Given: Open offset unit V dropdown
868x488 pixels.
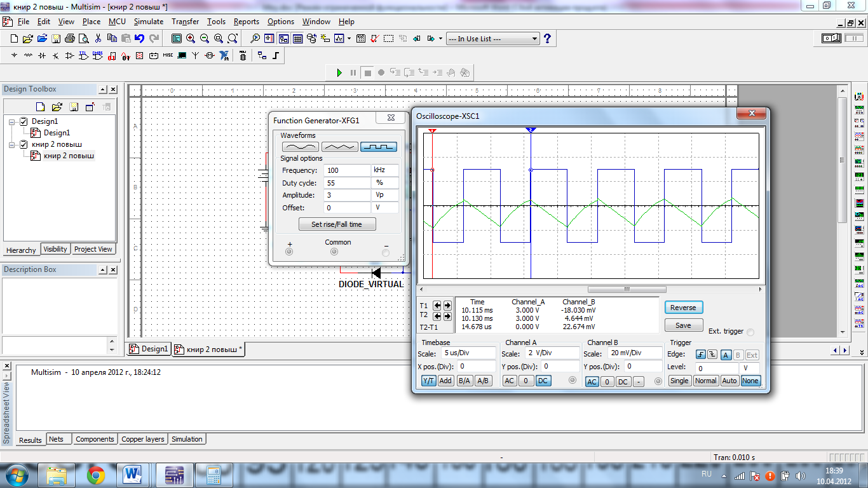Looking at the screenshot, I should pos(385,208).
